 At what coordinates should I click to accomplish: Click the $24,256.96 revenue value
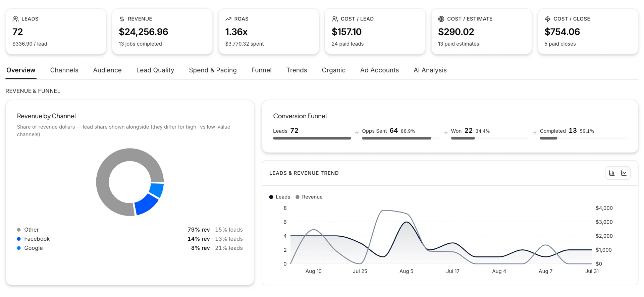[x=144, y=32]
